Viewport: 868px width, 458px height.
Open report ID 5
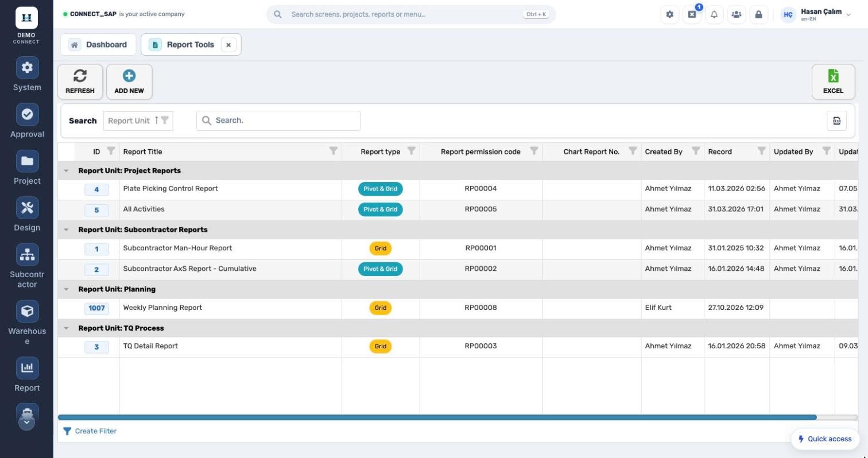96,210
